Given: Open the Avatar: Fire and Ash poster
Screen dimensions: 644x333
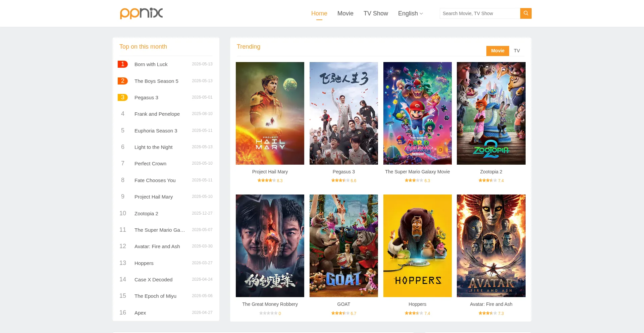Looking at the screenshot, I should pos(491,246).
